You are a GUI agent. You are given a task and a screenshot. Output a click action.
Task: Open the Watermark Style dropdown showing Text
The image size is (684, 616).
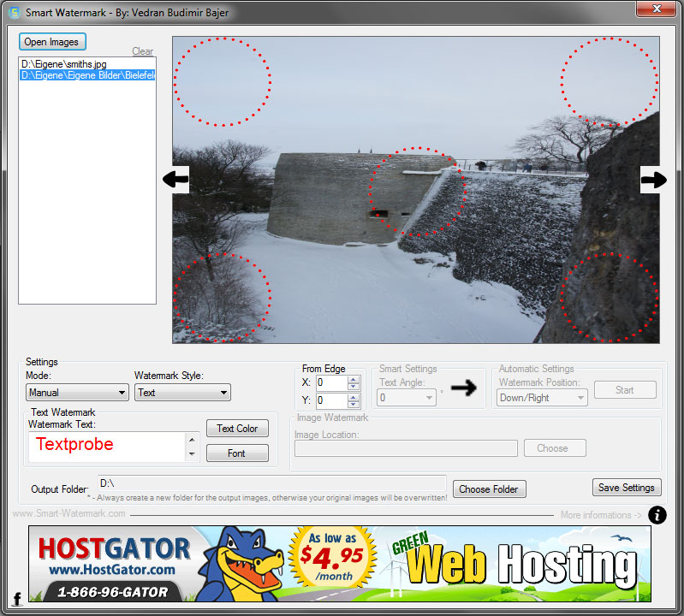click(x=182, y=393)
